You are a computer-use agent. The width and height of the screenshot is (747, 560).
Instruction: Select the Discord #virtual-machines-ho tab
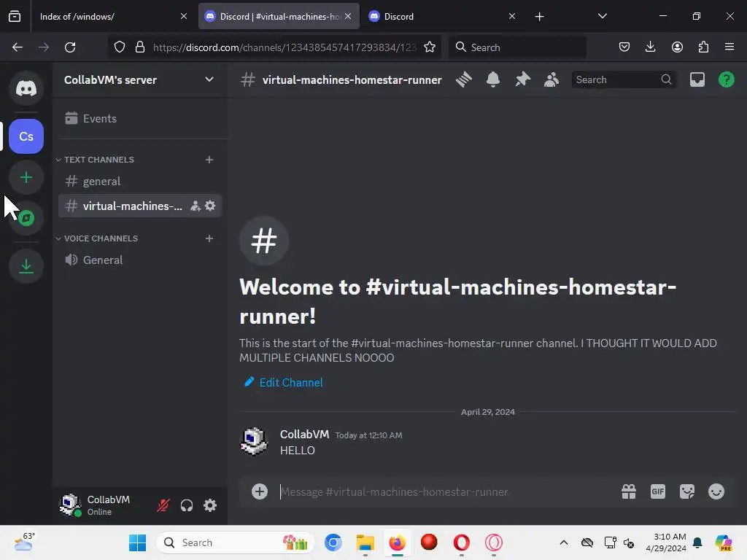click(279, 16)
